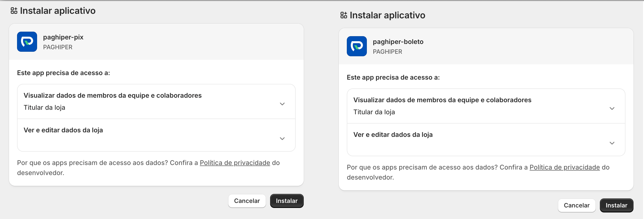The image size is (644, 219).
Task: Click the install-app grid icon in right header
Action: [344, 15]
